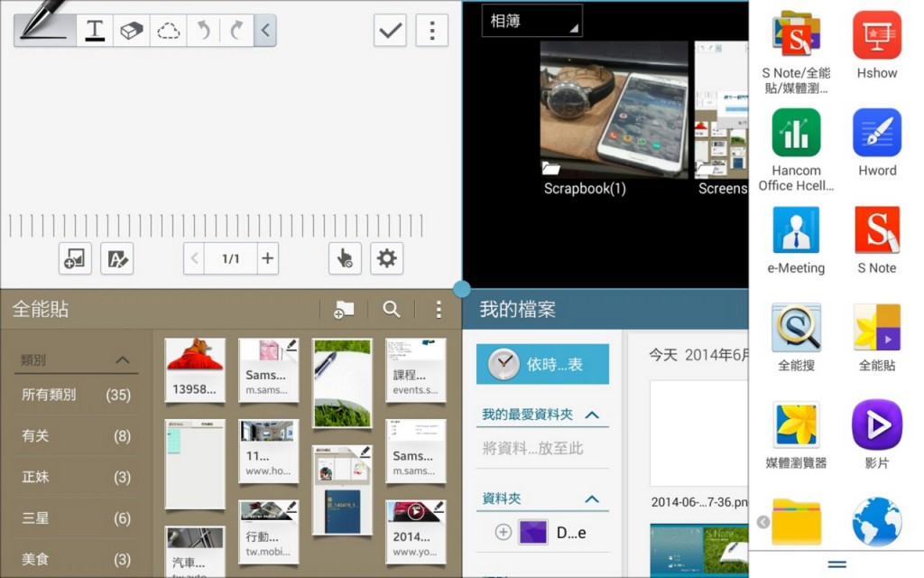
Task: Launch Hword from the app tray
Action: pos(877,143)
